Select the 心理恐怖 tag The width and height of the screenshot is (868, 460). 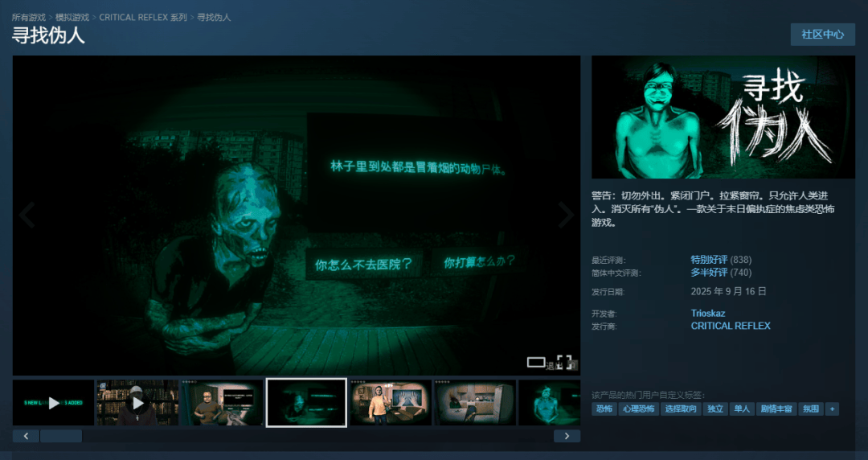(638, 409)
